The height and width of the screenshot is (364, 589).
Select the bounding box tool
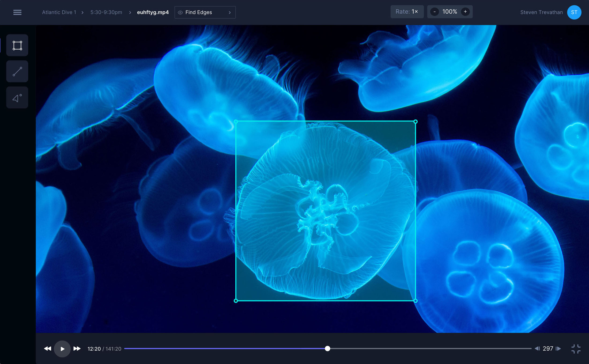(17, 45)
